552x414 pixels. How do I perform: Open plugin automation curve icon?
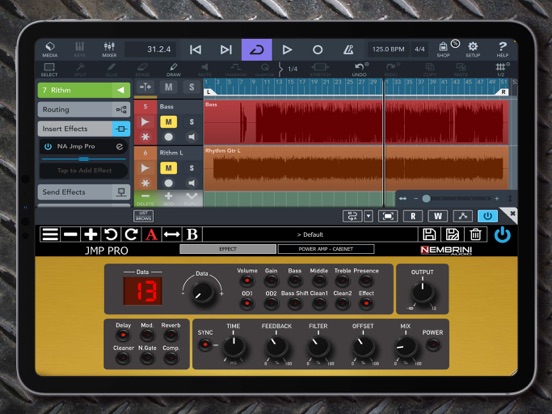pyautogui.click(x=463, y=216)
